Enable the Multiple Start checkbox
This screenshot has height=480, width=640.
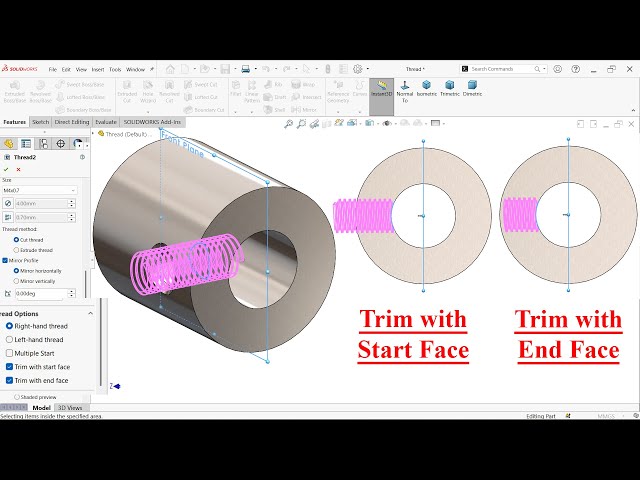(x=9, y=353)
